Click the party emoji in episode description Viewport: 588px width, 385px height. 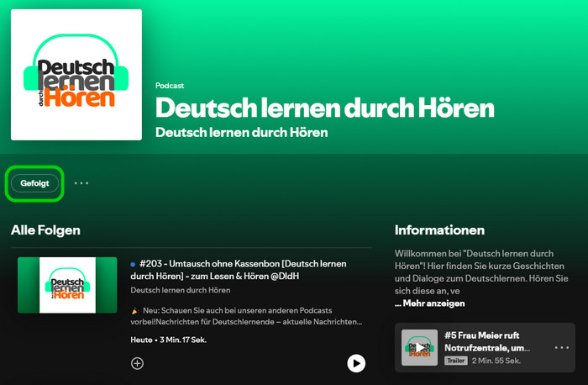point(134,310)
